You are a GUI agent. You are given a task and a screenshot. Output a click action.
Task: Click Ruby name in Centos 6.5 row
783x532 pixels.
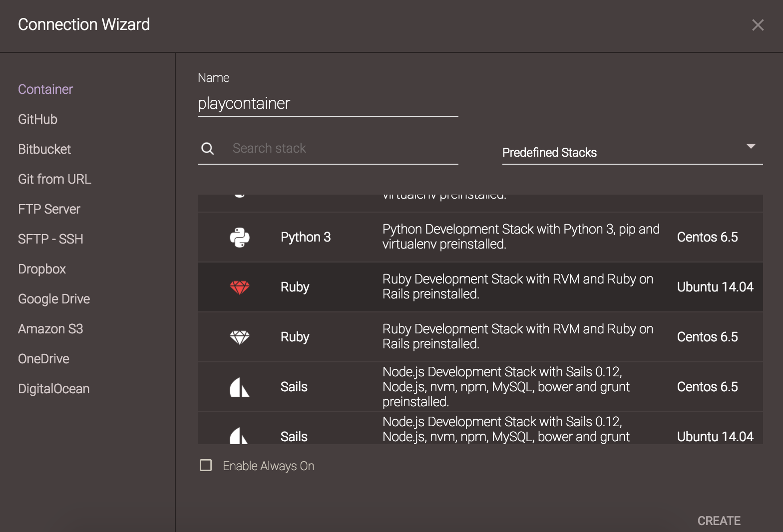point(295,337)
